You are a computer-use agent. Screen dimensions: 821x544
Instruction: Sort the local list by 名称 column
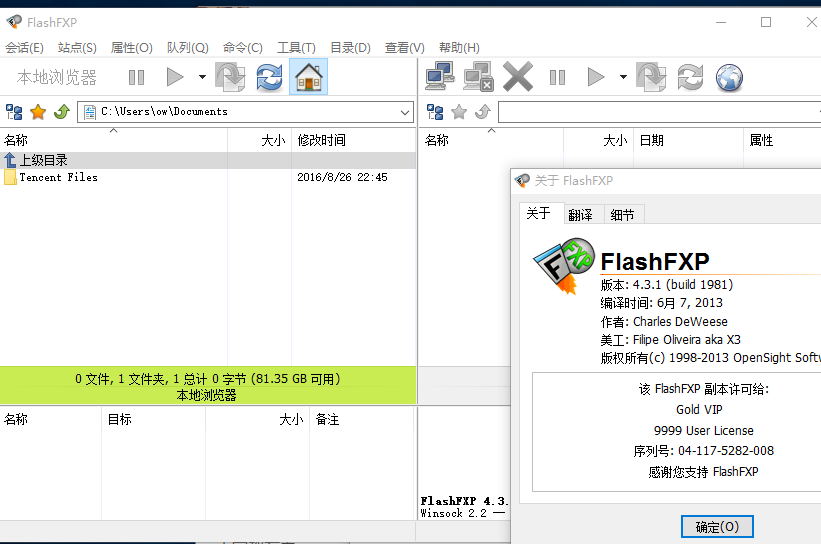pos(114,140)
